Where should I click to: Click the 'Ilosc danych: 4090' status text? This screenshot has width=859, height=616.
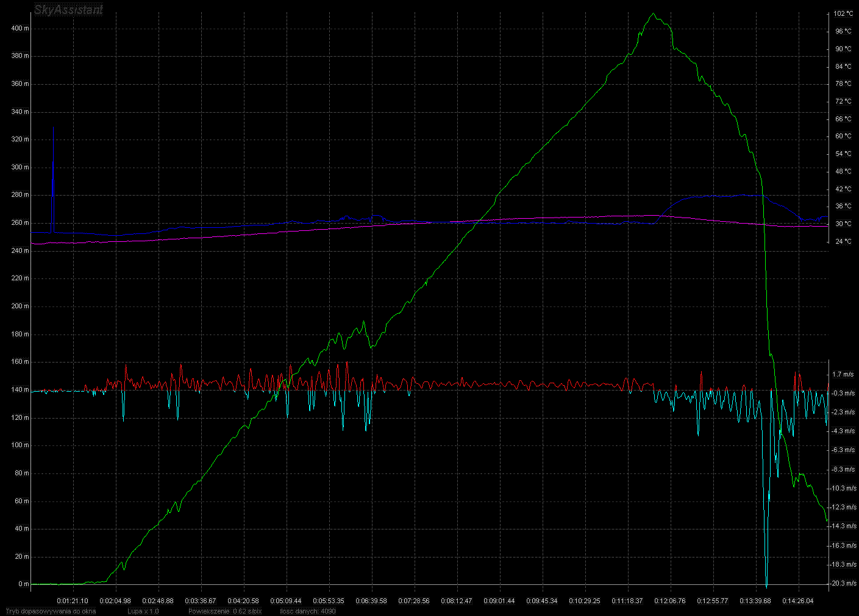[x=308, y=611]
